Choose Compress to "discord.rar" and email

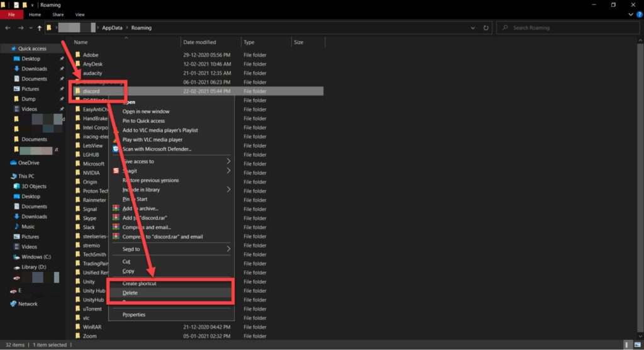click(x=163, y=237)
